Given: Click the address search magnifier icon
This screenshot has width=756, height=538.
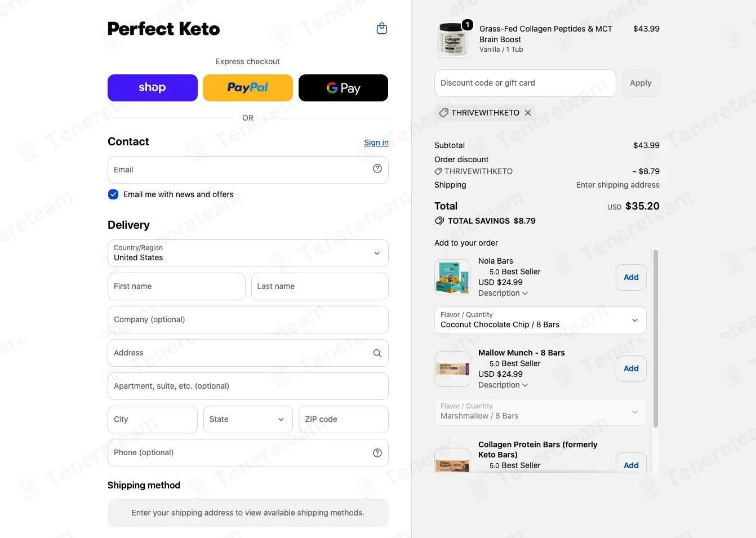Looking at the screenshot, I should [x=377, y=353].
